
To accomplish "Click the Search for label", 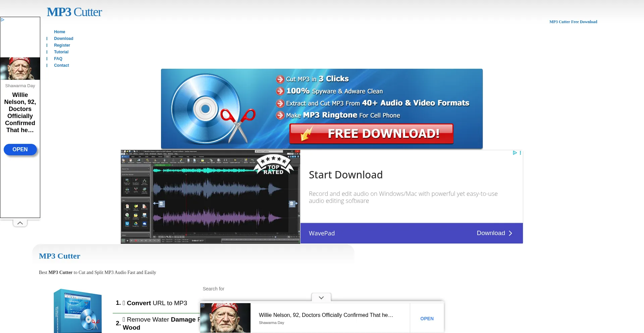I will 213,289.
